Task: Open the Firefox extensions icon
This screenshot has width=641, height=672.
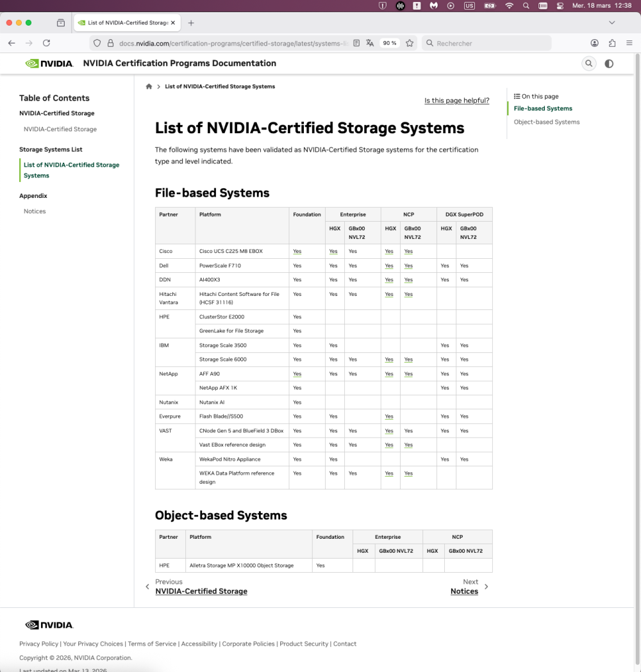Action: coord(612,43)
